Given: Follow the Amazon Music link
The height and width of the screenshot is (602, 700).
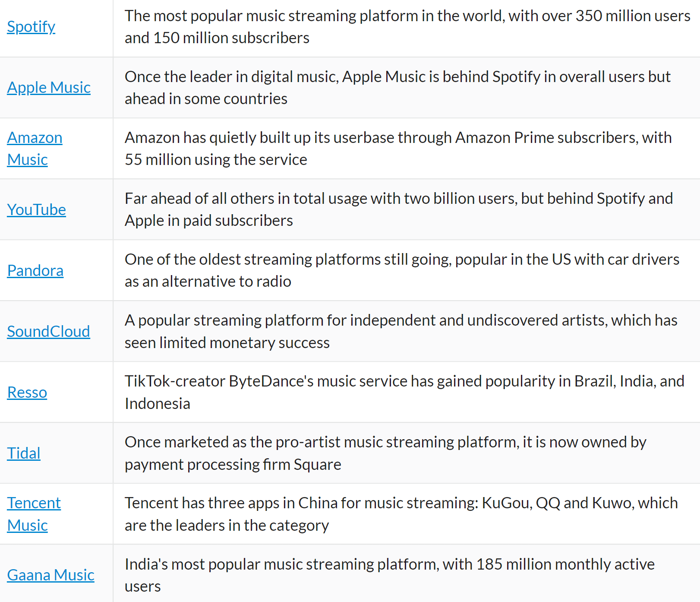Looking at the screenshot, I should pos(35,149).
